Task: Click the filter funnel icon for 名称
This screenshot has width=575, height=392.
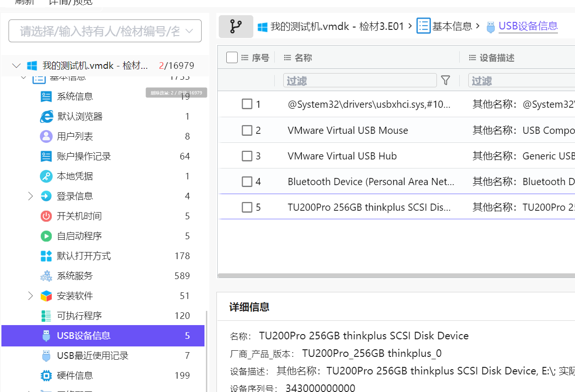Action: tap(445, 80)
